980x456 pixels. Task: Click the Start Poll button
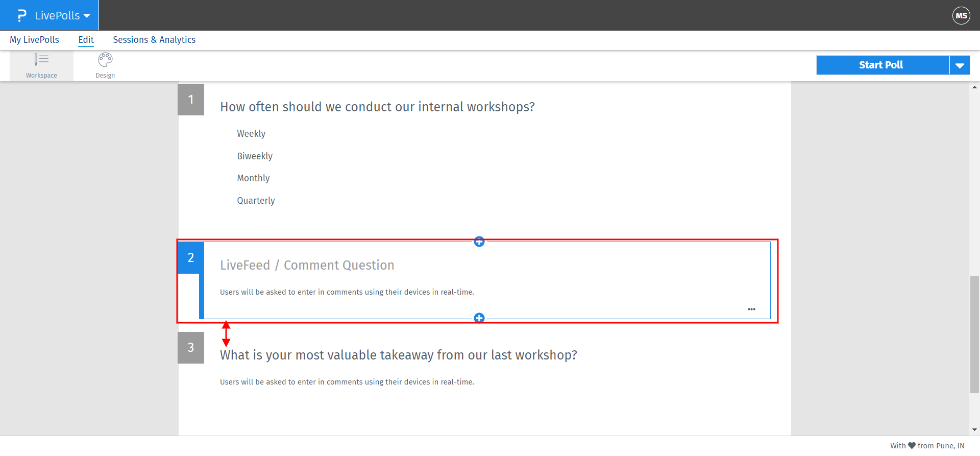[x=880, y=65]
